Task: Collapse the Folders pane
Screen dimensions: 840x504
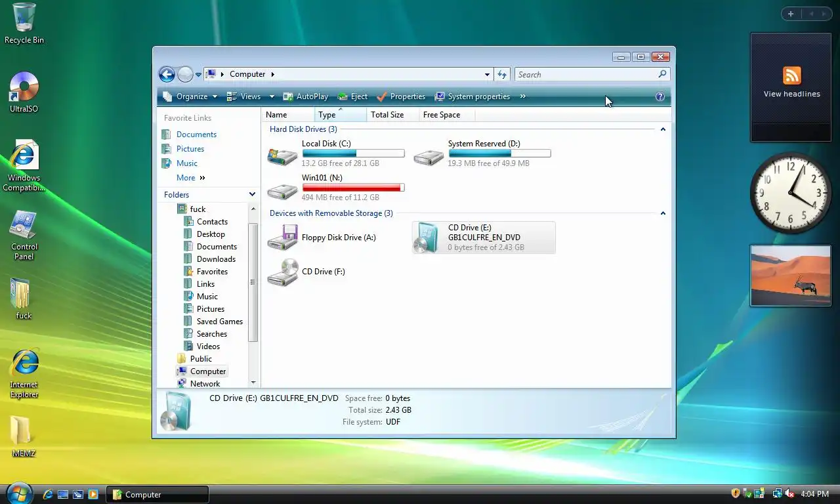Action: pos(252,195)
